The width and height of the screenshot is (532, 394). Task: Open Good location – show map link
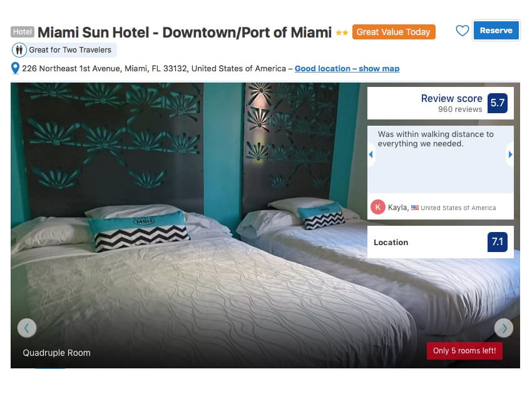tap(347, 69)
